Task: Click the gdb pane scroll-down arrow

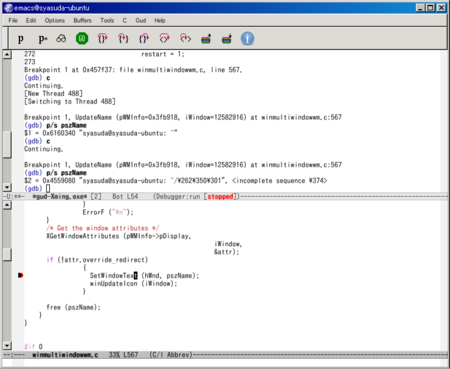Action: click(7, 187)
